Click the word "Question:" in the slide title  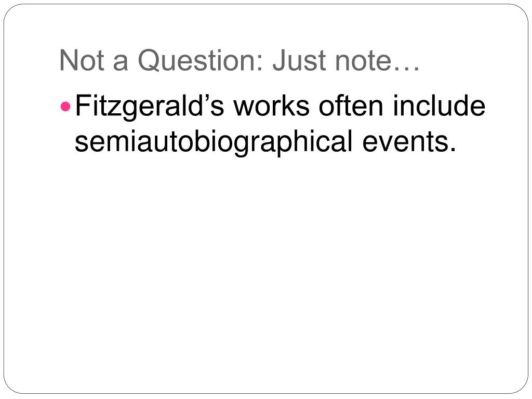click(x=201, y=60)
